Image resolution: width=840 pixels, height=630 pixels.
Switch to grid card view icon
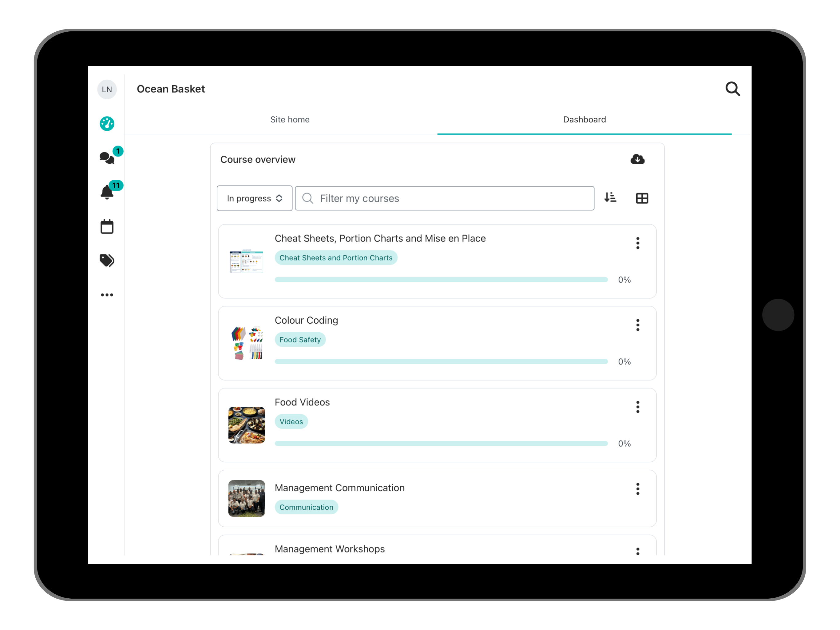tap(642, 198)
